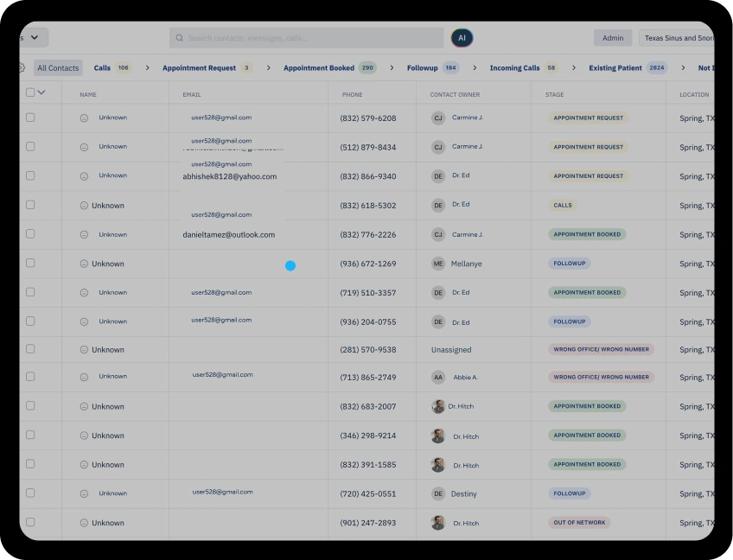Click CALLS stage badge
This screenshot has height=560, width=733.
tap(563, 205)
